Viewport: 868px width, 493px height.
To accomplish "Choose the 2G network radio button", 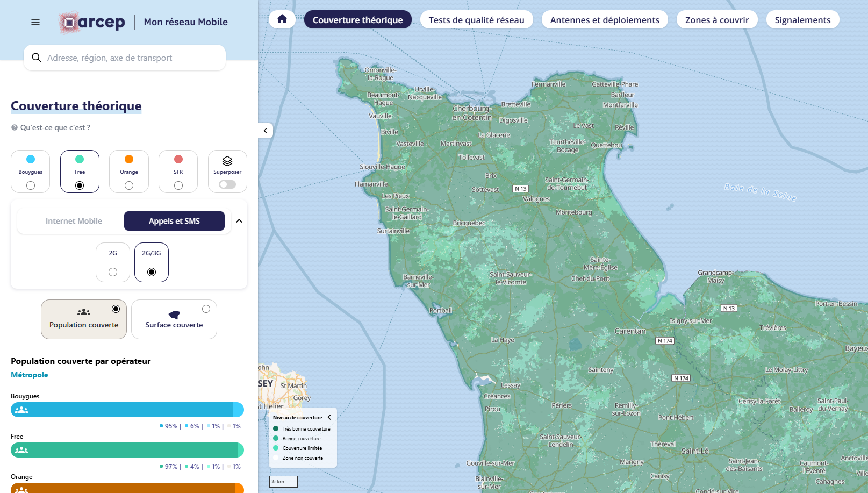I will pyautogui.click(x=113, y=272).
